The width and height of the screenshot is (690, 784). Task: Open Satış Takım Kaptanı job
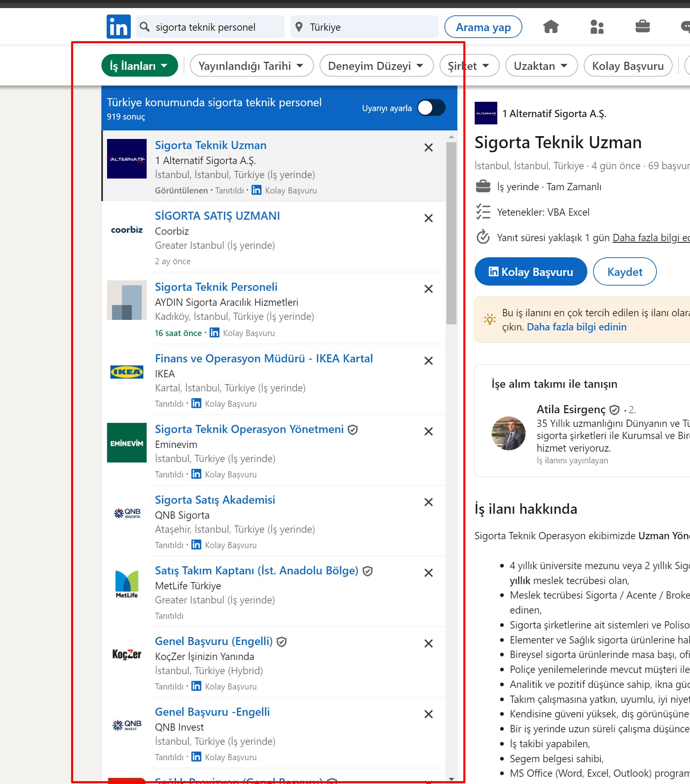tap(257, 570)
